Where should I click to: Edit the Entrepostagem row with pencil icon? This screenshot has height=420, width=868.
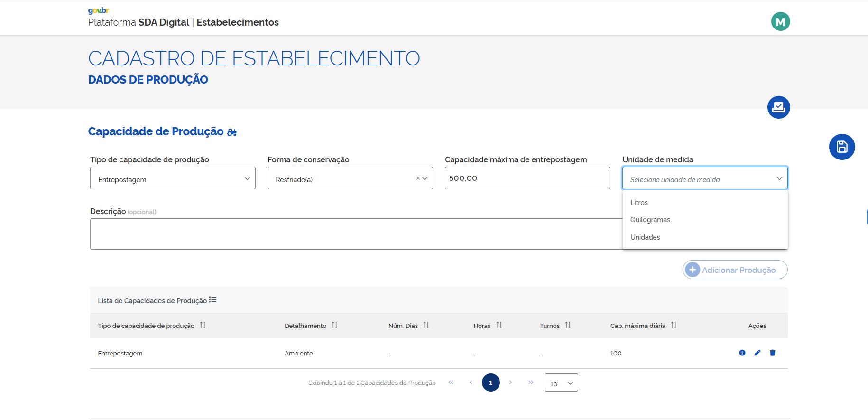[757, 353]
